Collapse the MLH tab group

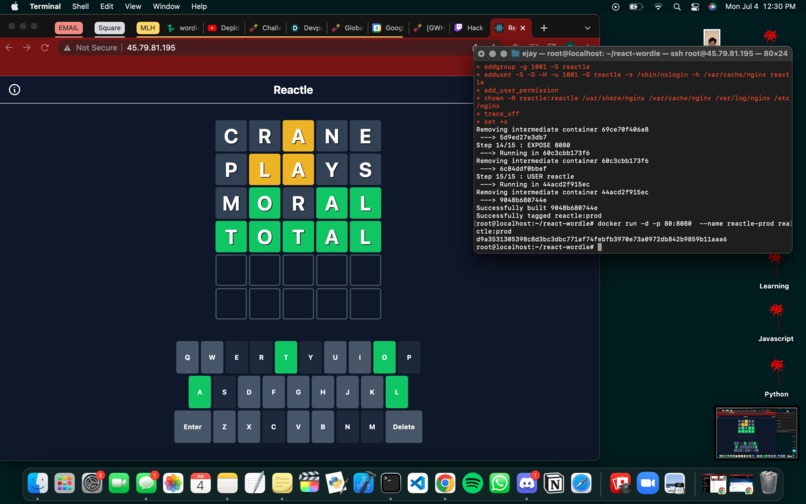[x=148, y=28]
